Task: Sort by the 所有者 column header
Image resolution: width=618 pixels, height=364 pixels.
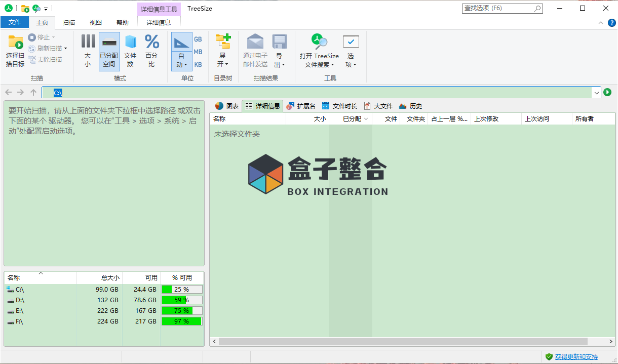Action: pyautogui.click(x=594, y=119)
